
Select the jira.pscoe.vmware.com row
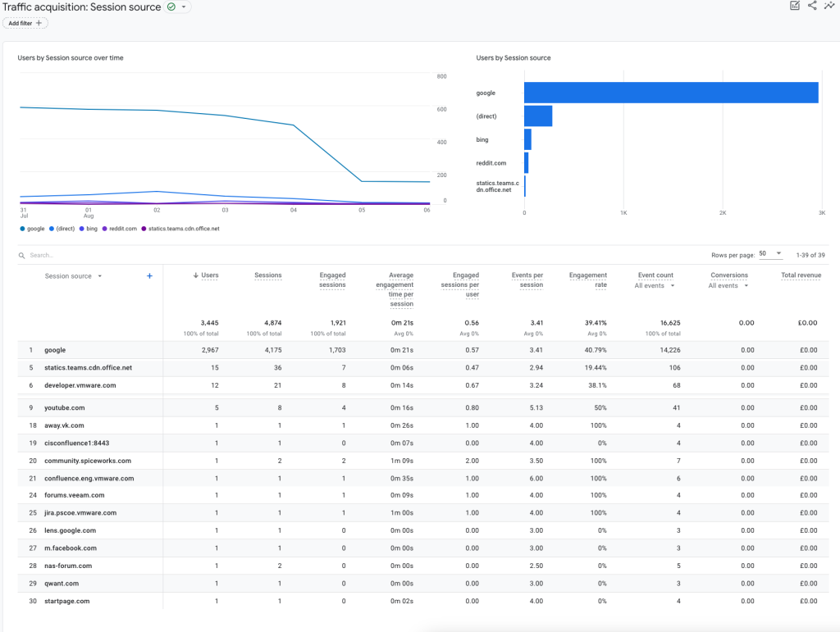click(423, 512)
